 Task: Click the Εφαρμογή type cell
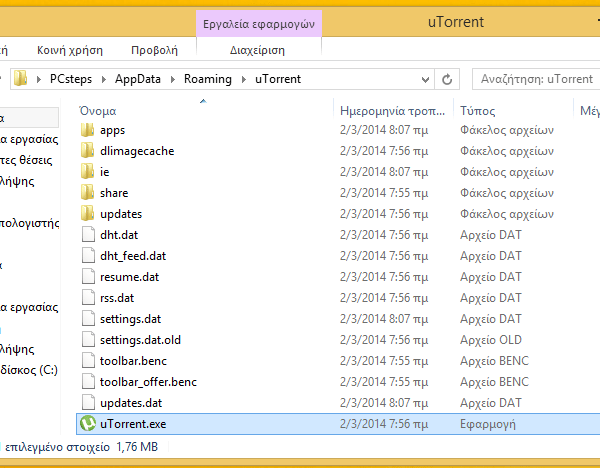coord(488,424)
